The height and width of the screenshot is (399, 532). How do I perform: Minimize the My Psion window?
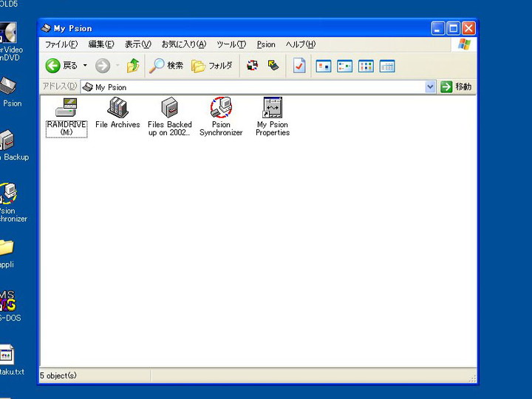pos(437,28)
